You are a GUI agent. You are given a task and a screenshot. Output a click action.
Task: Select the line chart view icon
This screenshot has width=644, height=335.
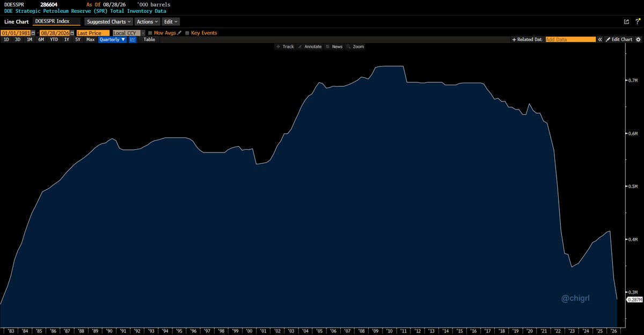pos(132,40)
